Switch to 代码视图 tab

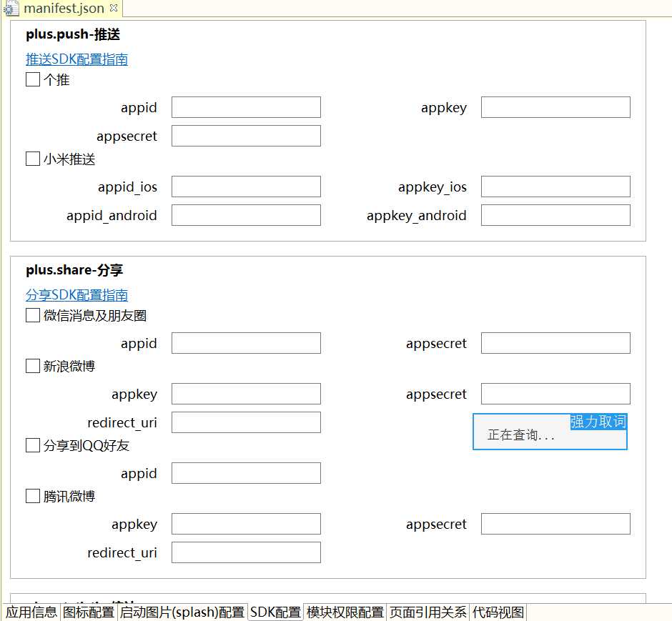(498, 612)
